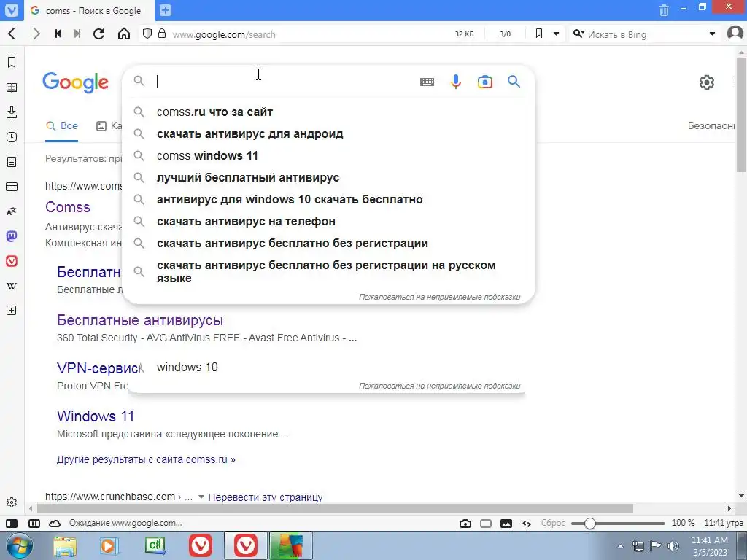Select suggestion 'скачать антивирус для андроид'

(x=329, y=134)
